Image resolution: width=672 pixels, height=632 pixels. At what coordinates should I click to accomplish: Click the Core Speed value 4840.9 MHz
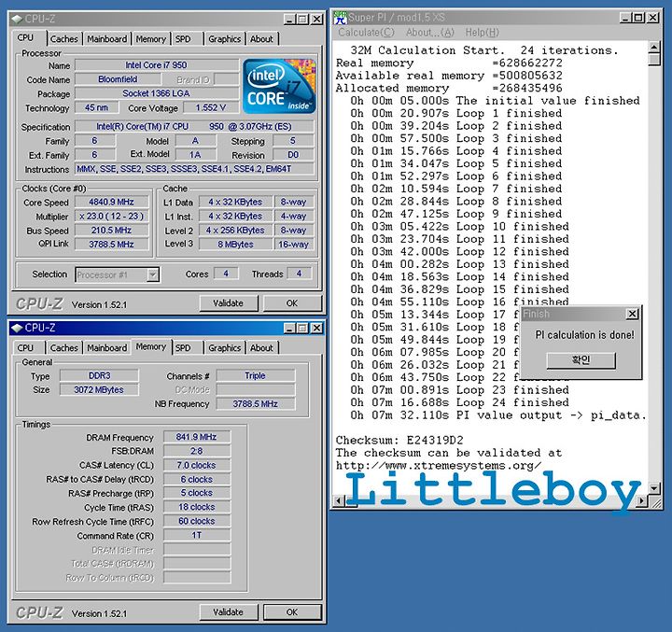tap(111, 202)
